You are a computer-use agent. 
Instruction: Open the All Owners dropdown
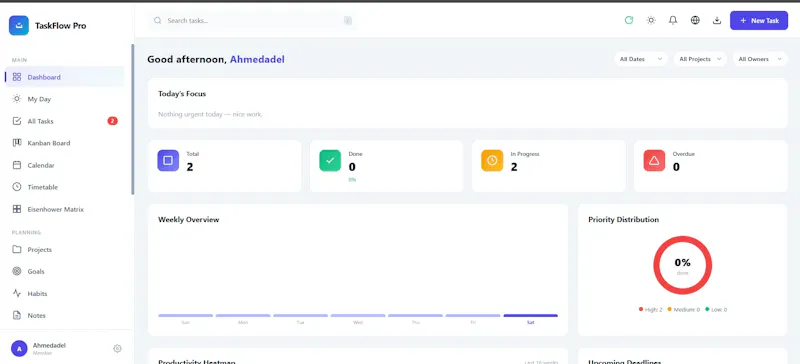pyautogui.click(x=760, y=59)
